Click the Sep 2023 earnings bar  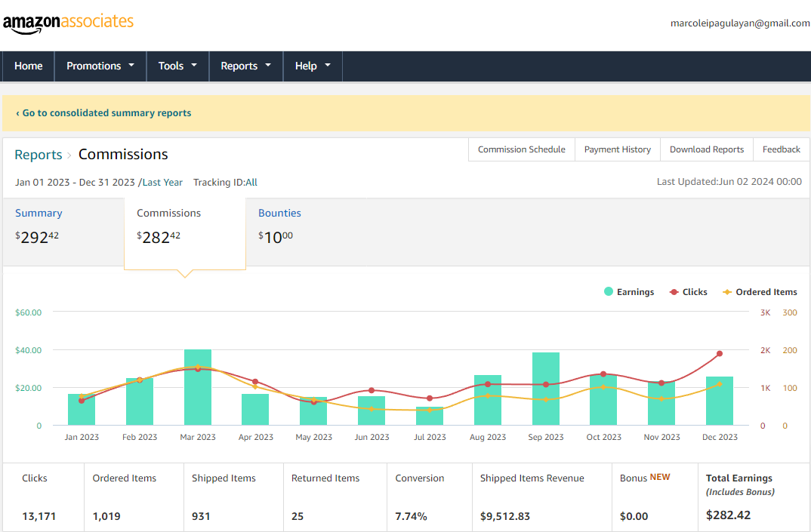pyautogui.click(x=546, y=389)
